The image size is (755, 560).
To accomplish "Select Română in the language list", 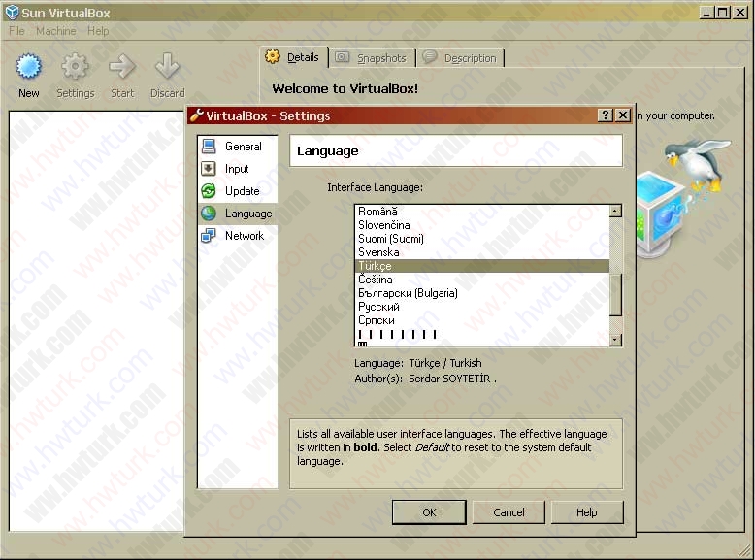I will [x=482, y=212].
